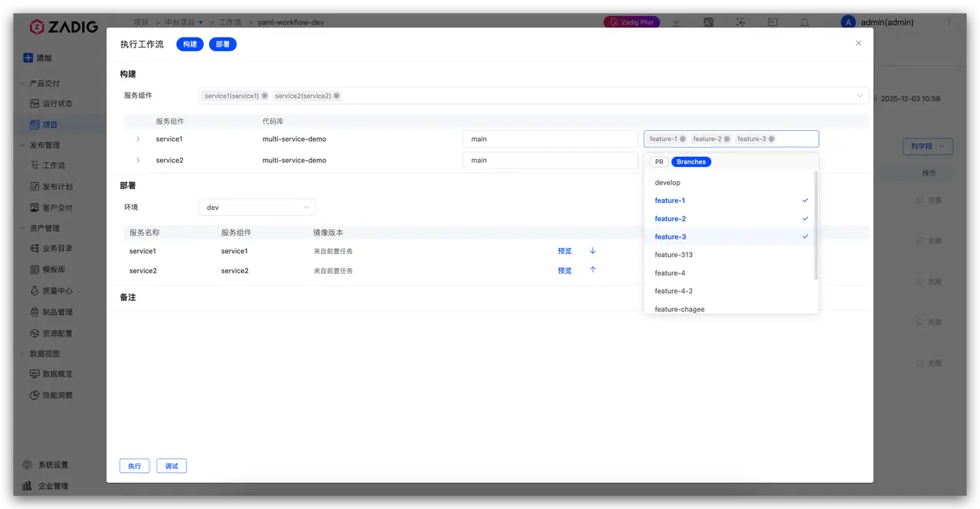Click the 执行 button
The image size is (980, 509).
tap(134, 466)
